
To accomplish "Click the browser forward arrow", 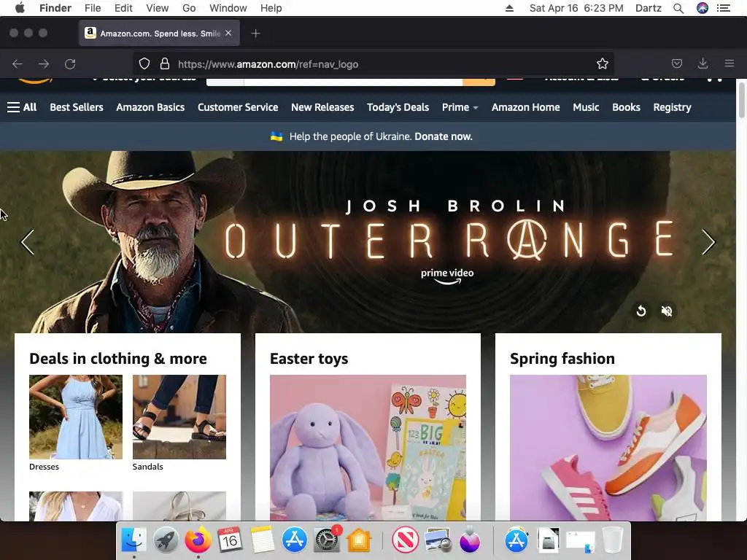I will coord(44,64).
